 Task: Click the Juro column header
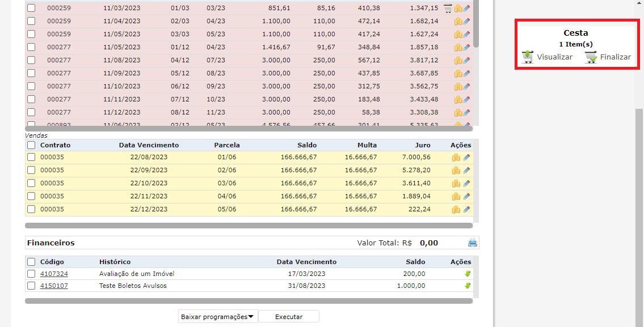click(x=423, y=145)
